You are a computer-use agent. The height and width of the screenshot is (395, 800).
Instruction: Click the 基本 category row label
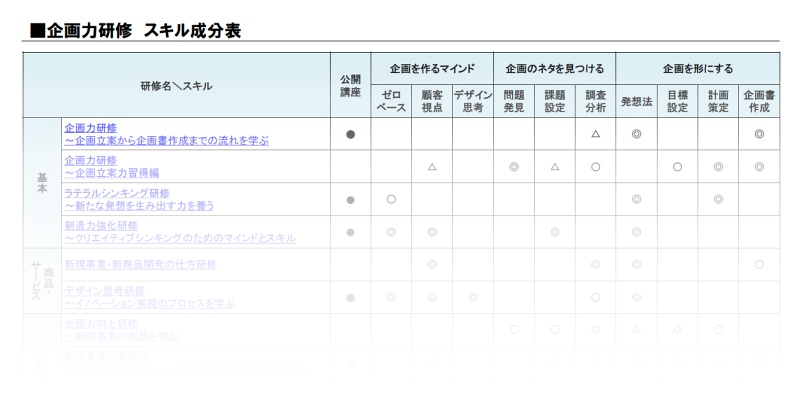click(x=42, y=183)
